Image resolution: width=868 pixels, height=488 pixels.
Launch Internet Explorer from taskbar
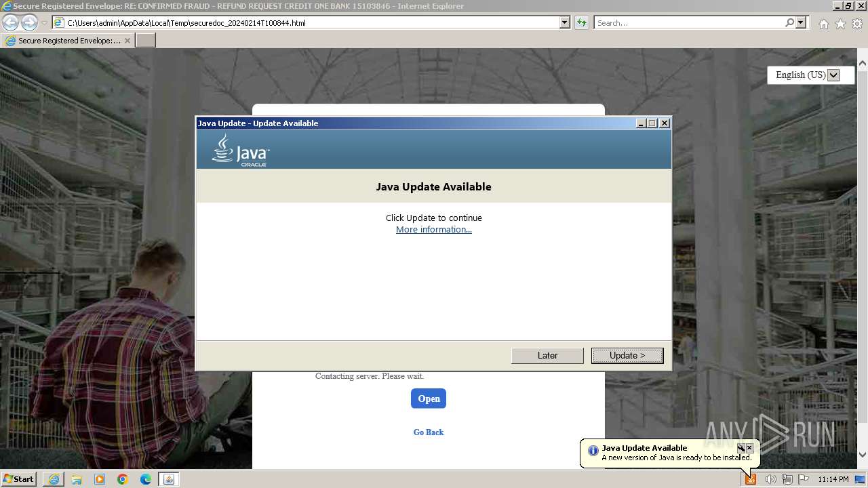coord(54,479)
